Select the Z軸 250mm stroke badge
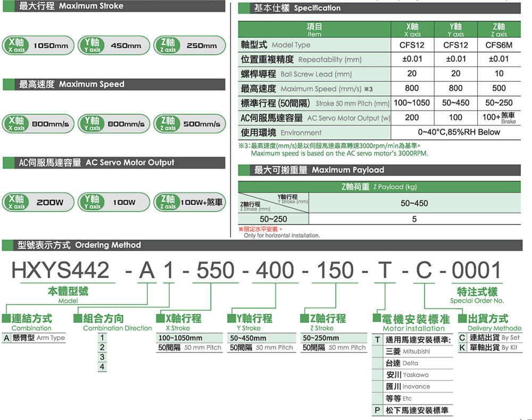The width and height of the screenshot is (532, 420). pyautogui.click(x=188, y=46)
